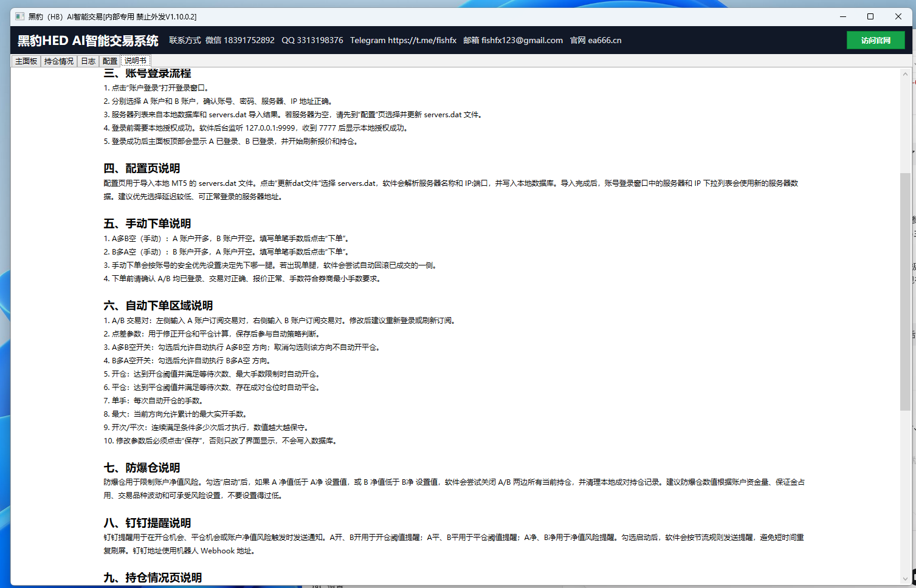Select the 说明书 tab
Screen dimensions: 916x588
pyautogui.click(x=136, y=61)
